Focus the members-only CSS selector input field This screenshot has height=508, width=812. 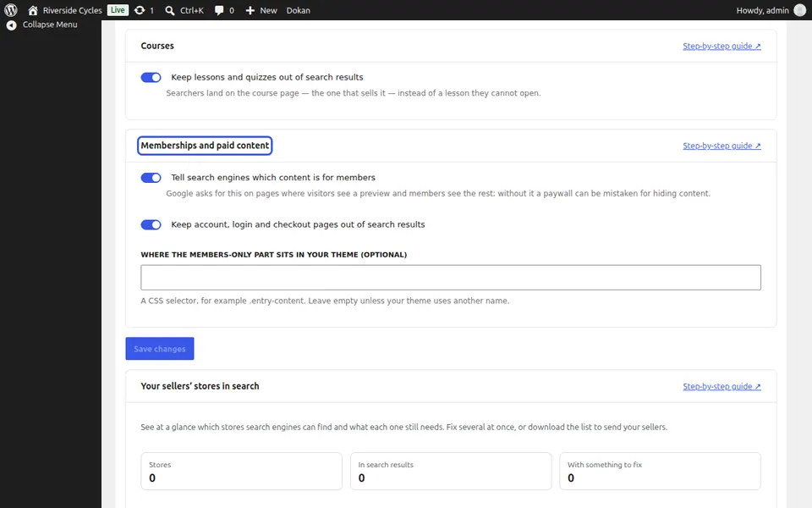pos(451,278)
